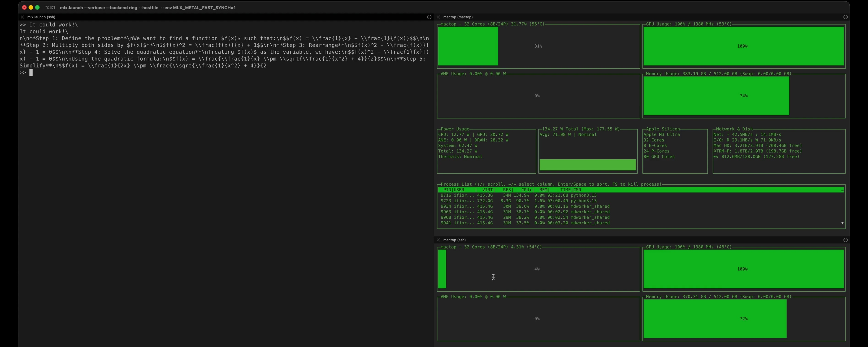Open mlx.launch pane options circle icon
This screenshot has height=347, width=868.
coord(429,17)
